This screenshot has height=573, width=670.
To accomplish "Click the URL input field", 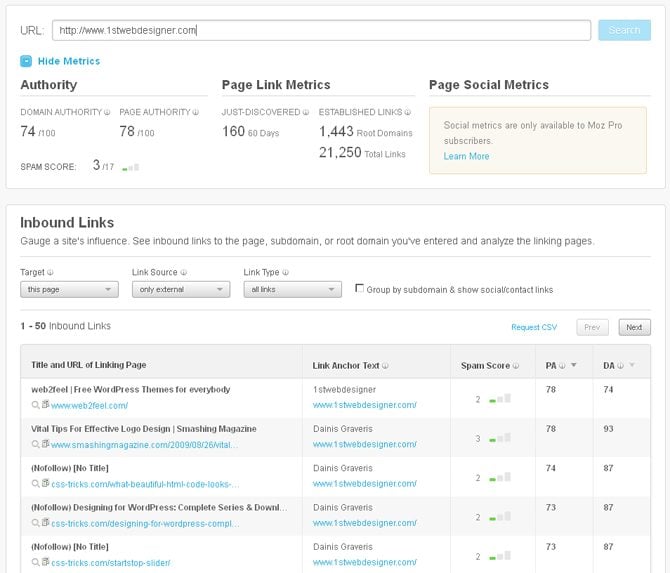I will (321, 30).
